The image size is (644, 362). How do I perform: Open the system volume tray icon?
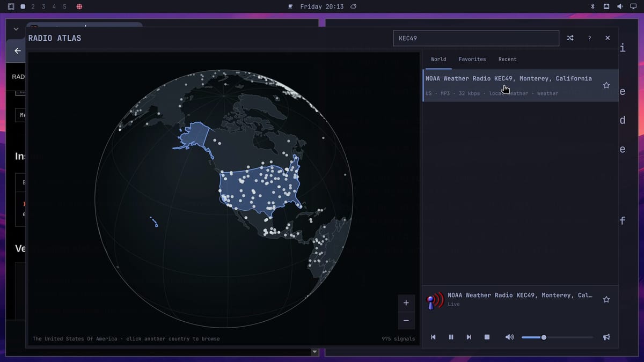[620, 6]
